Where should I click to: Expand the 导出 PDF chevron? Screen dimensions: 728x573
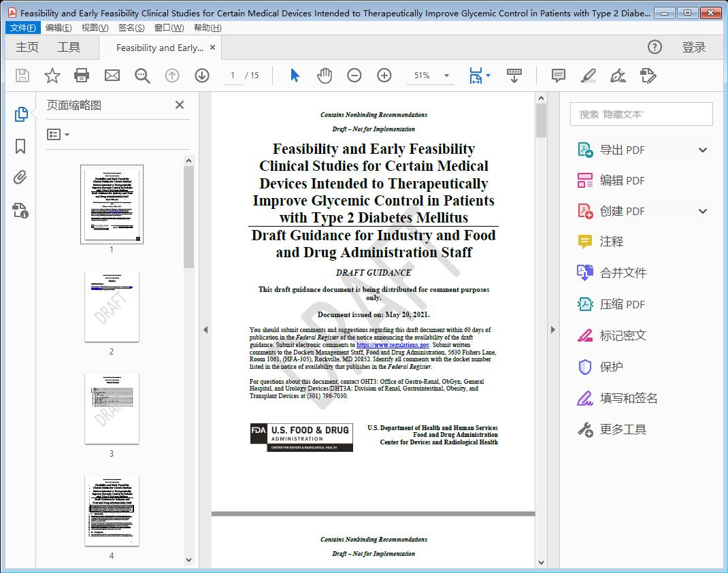point(703,149)
